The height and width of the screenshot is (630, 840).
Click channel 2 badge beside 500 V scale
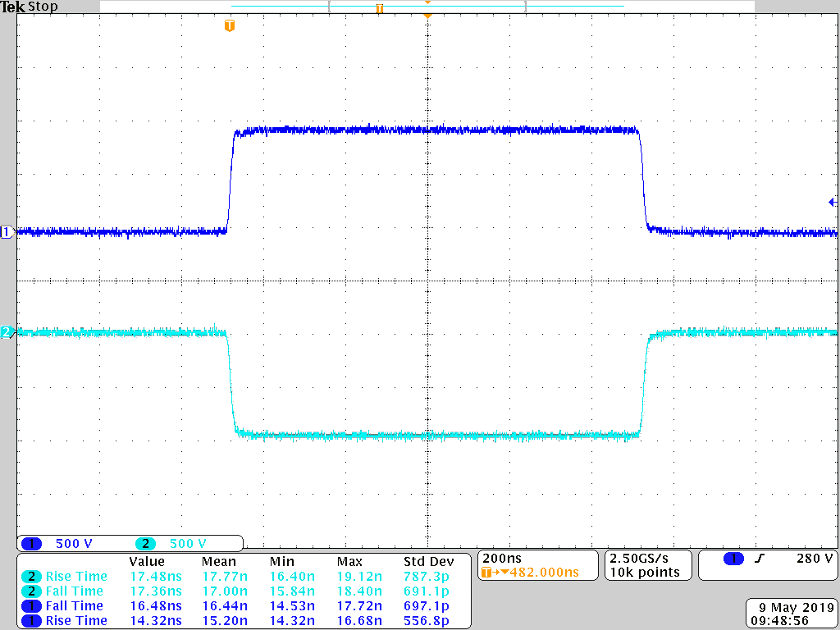(145, 543)
